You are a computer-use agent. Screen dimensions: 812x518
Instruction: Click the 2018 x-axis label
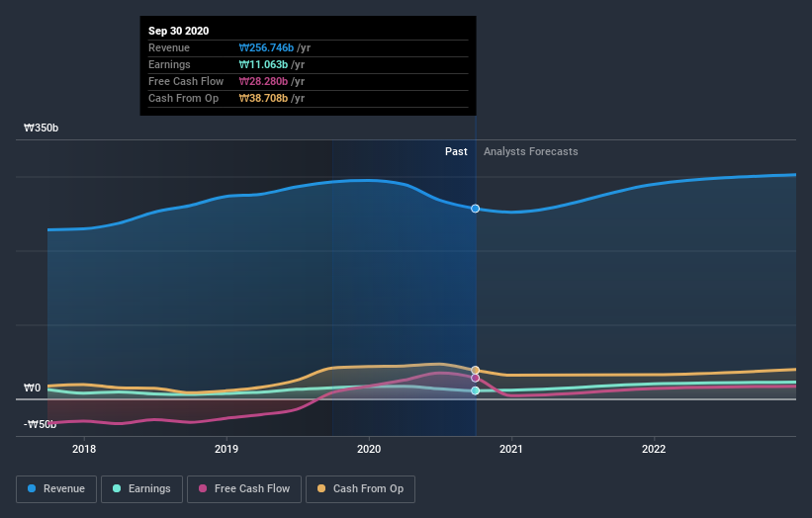[x=84, y=449]
